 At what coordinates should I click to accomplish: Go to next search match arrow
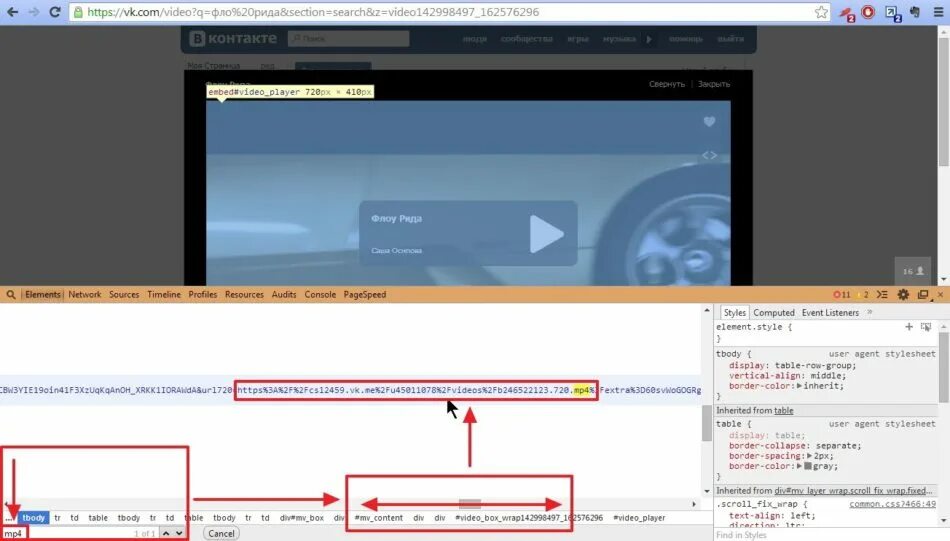point(179,533)
